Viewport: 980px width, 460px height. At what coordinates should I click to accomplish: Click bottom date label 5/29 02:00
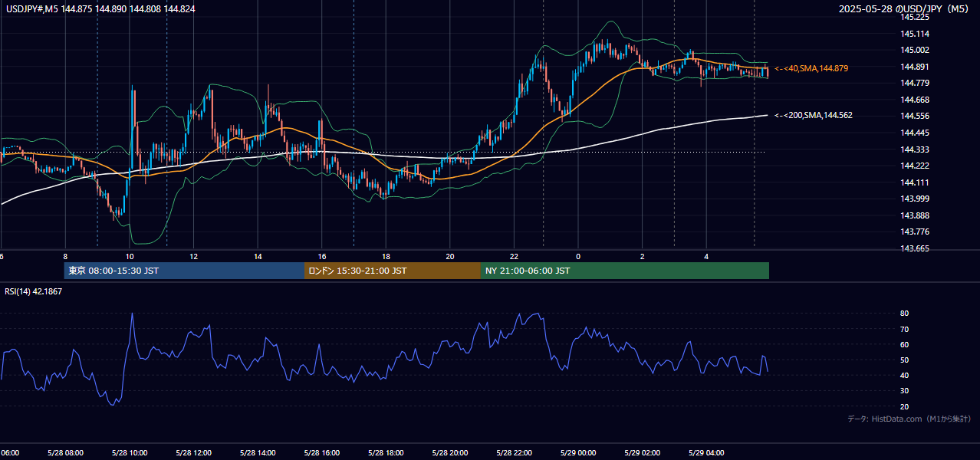point(643,452)
